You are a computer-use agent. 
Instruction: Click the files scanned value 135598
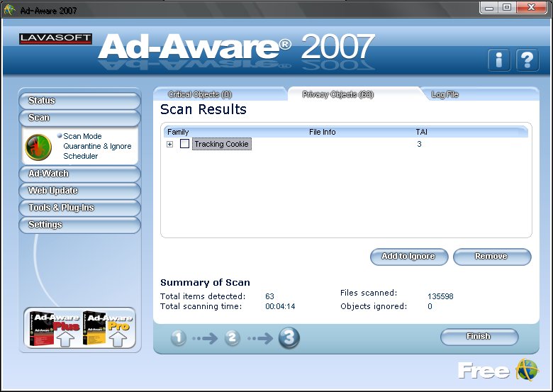pos(440,296)
